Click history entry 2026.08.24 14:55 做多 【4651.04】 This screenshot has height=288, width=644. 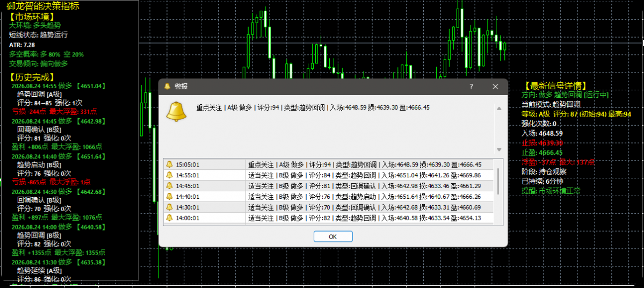point(59,86)
